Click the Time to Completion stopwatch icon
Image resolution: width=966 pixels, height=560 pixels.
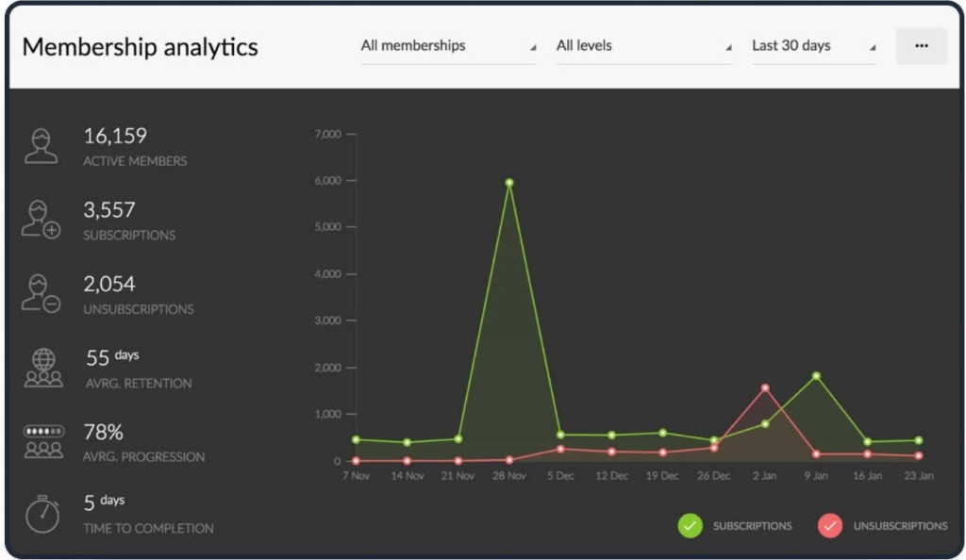coord(42,515)
